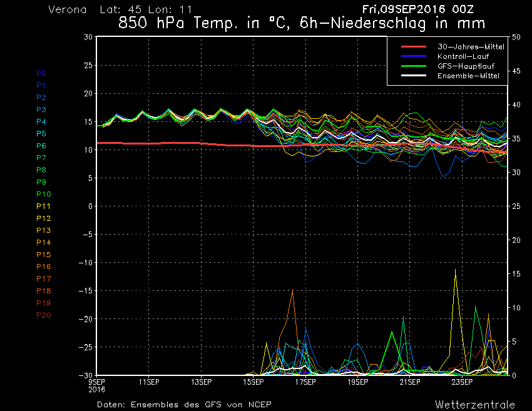The width and height of the screenshot is (532, 411).
Task: Click the "-10" temperature axis value
Action: click(x=86, y=263)
